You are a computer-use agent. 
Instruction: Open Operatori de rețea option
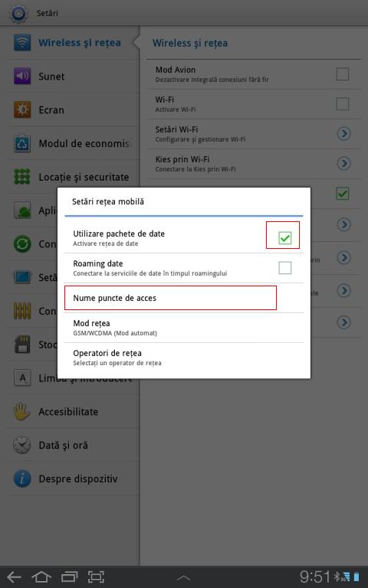tap(184, 358)
